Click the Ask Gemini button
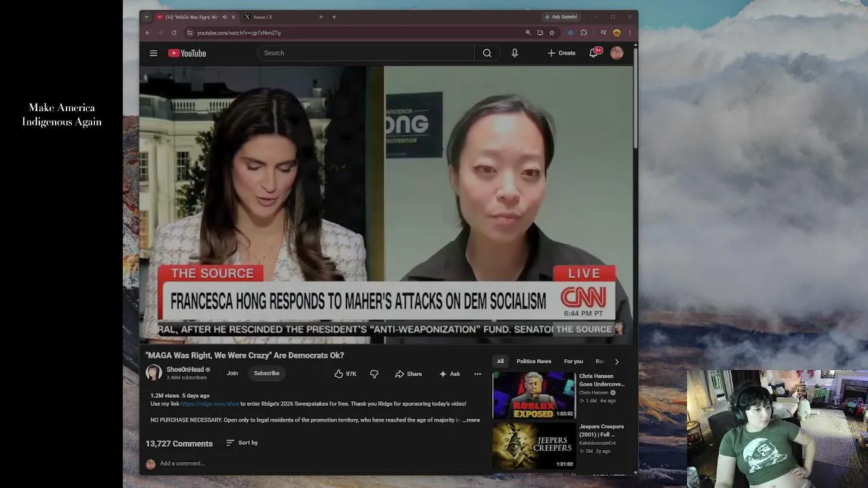The width and height of the screenshot is (868, 488). 561,17
